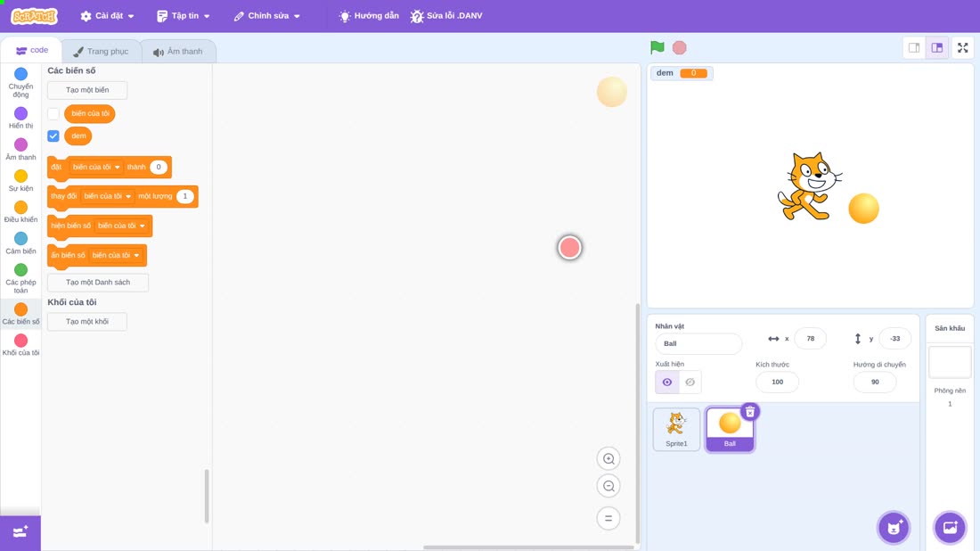Open the Chỉnh sửa menu
This screenshot has width=980, height=551.
[267, 16]
